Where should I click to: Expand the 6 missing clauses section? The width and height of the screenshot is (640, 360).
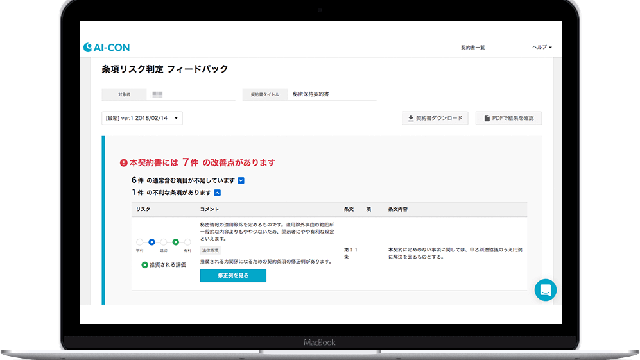[241, 180]
